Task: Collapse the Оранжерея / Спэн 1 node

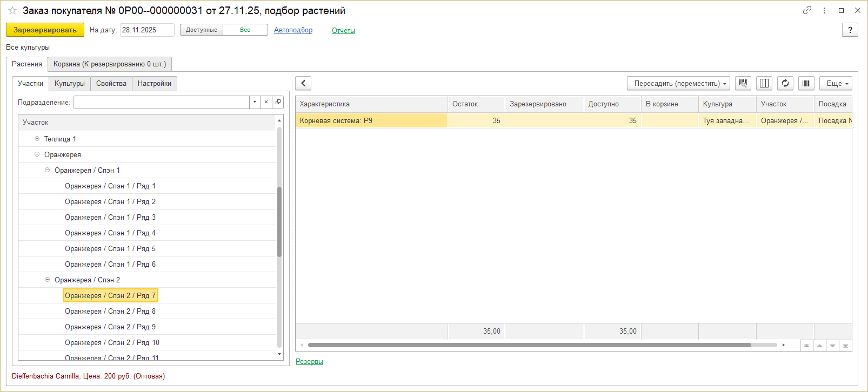Action: [47, 170]
